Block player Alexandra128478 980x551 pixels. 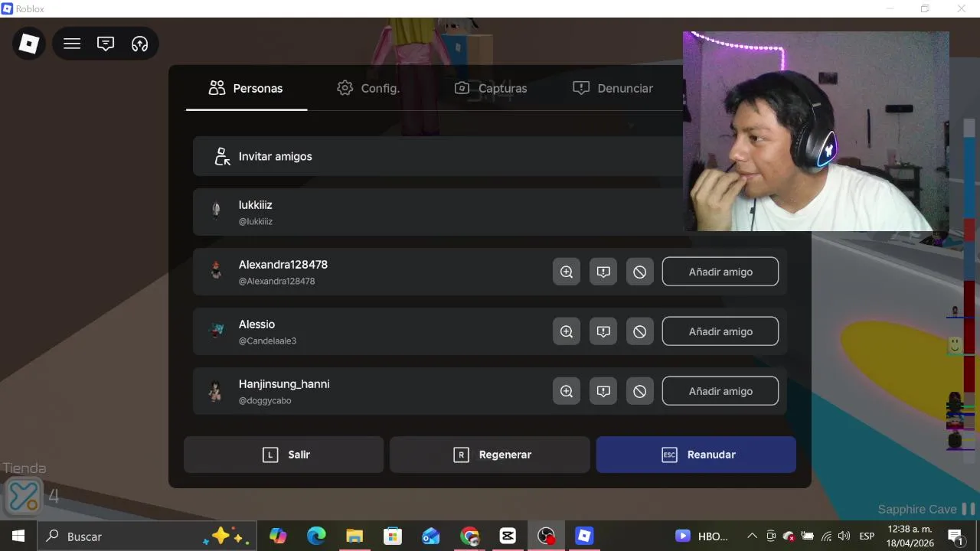pos(640,272)
